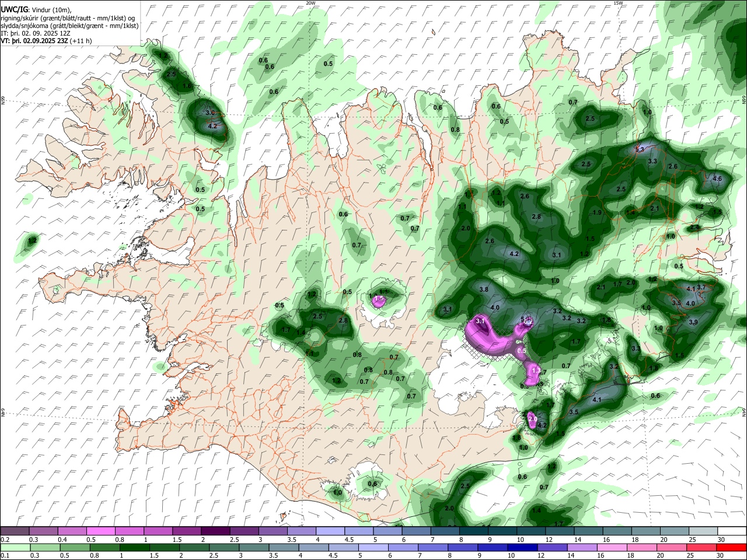Click the 3.9 precipitation value on map
The width and height of the screenshot is (747, 560).
pos(693,322)
